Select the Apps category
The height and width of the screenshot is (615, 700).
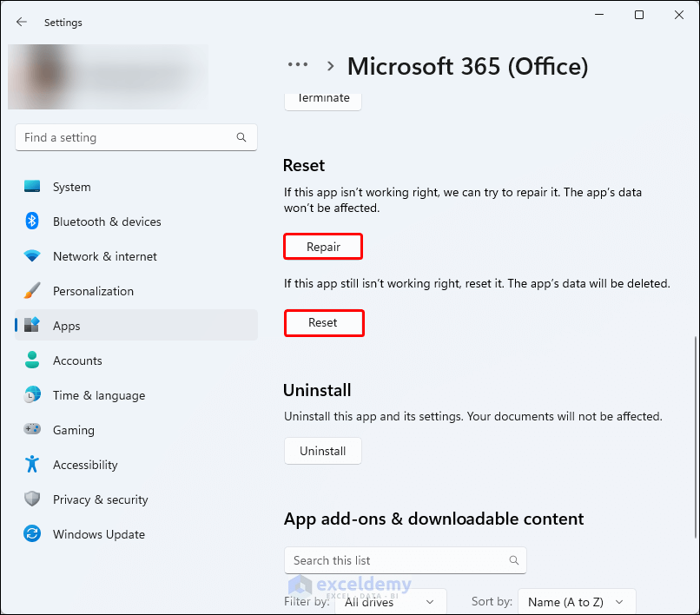[136, 325]
